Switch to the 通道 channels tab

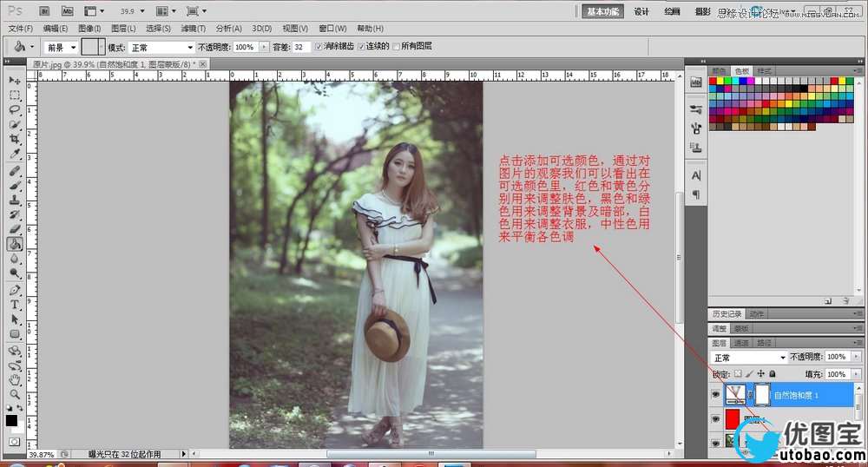(x=741, y=343)
